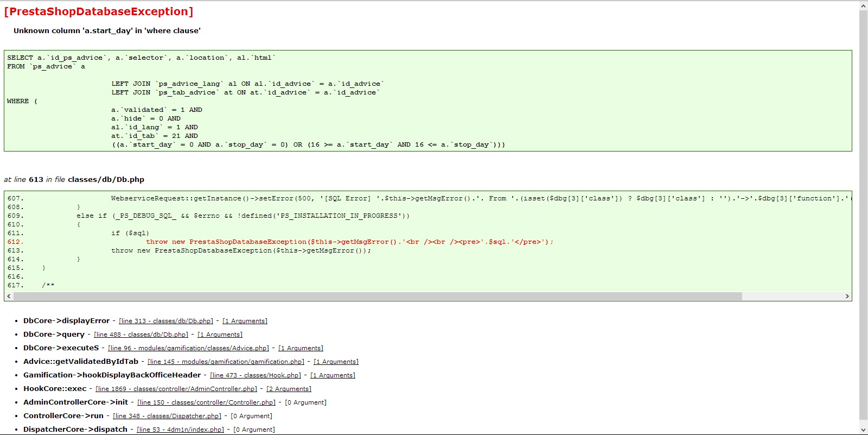Click the 'Advice::getValidatedByIdTab' trace entry name
Screen dimensions: 868x435
click(81, 362)
